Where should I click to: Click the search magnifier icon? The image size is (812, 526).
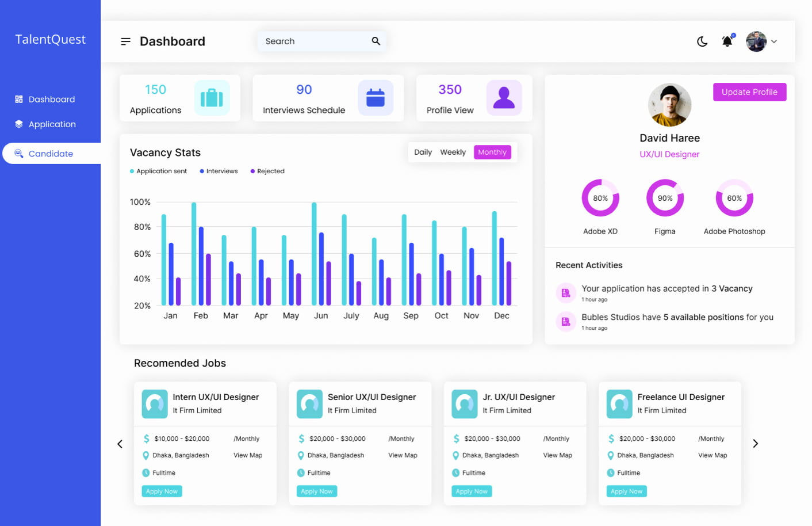pyautogui.click(x=376, y=41)
